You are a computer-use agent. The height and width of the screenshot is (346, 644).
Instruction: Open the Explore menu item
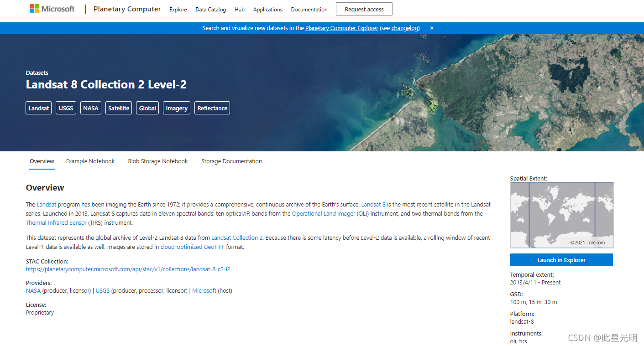[178, 10]
